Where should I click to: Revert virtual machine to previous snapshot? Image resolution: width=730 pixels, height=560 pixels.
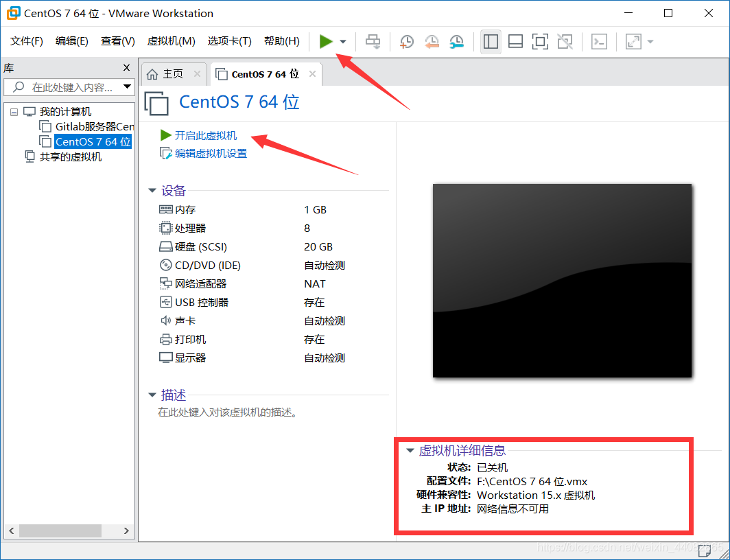(x=432, y=41)
